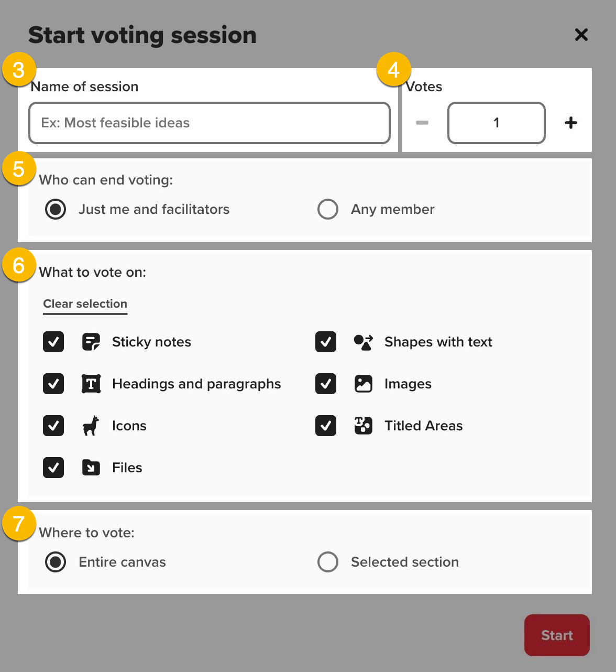Click the Images icon
This screenshot has width=616, height=672.
click(363, 384)
